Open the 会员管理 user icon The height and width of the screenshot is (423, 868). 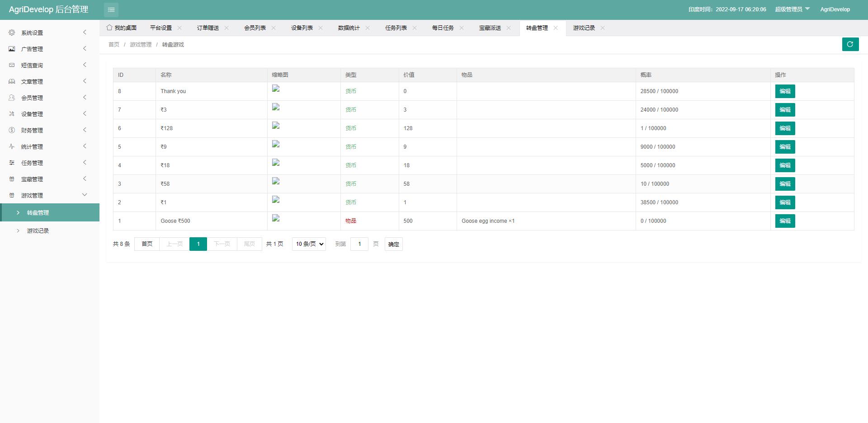12,97
